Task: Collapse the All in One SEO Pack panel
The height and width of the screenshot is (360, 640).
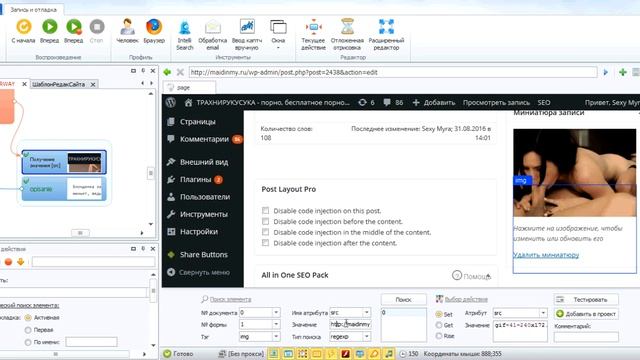Action: click(x=488, y=276)
